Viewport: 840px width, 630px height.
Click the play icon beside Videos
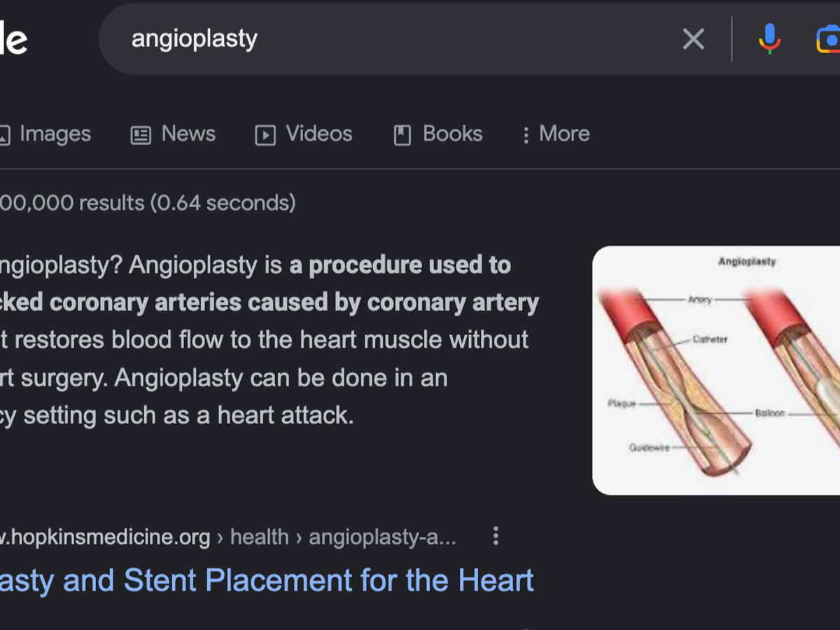point(265,135)
